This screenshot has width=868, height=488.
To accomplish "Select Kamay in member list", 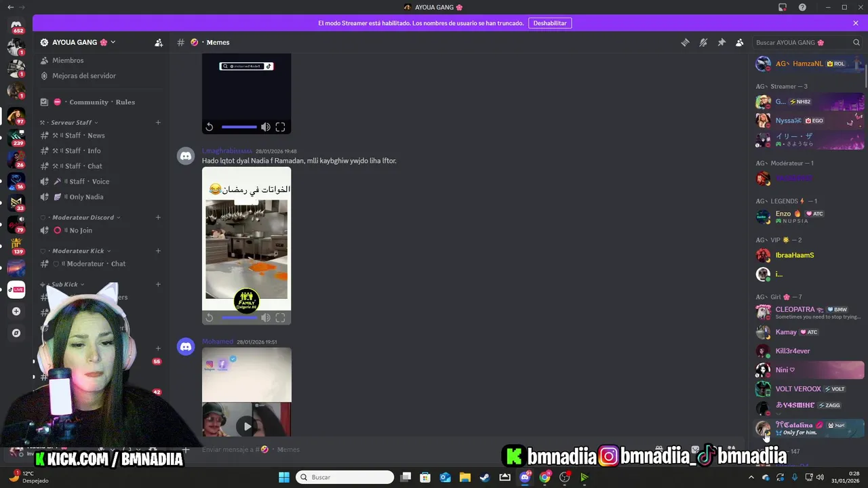I will [x=810, y=332].
